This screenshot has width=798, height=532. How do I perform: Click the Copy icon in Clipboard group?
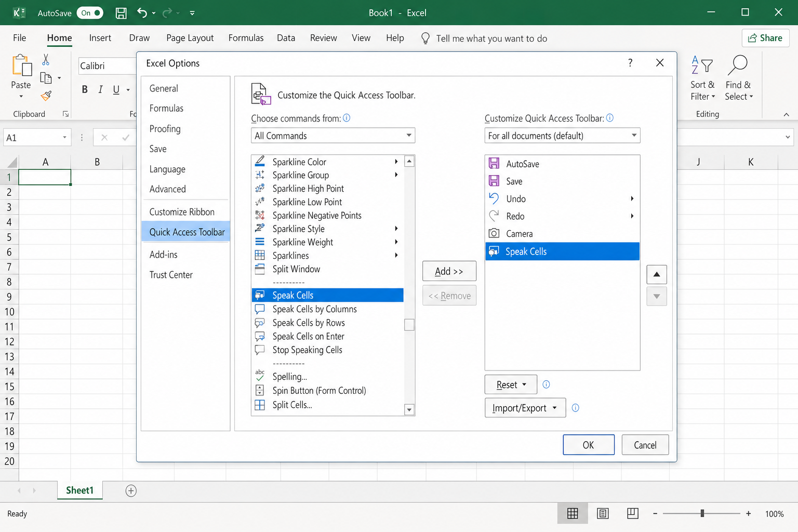tap(46, 78)
